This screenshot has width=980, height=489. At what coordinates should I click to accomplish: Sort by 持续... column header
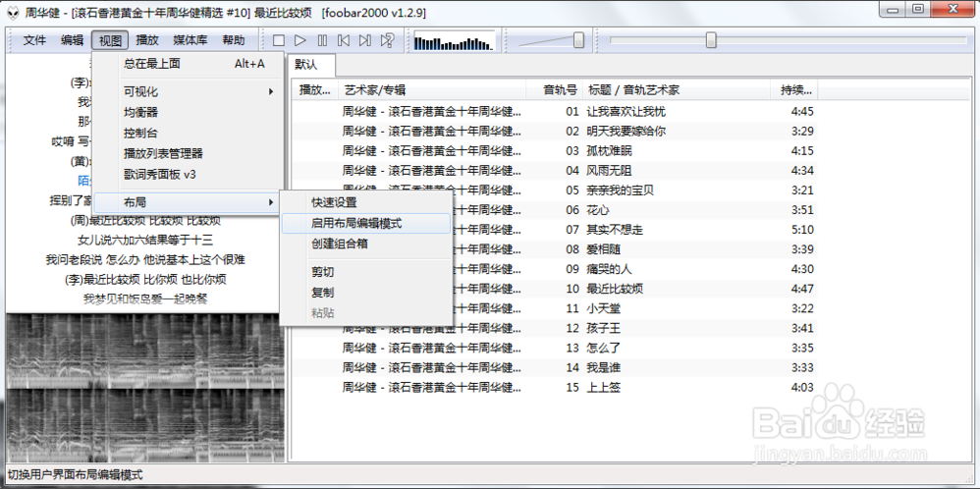[x=794, y=90]
